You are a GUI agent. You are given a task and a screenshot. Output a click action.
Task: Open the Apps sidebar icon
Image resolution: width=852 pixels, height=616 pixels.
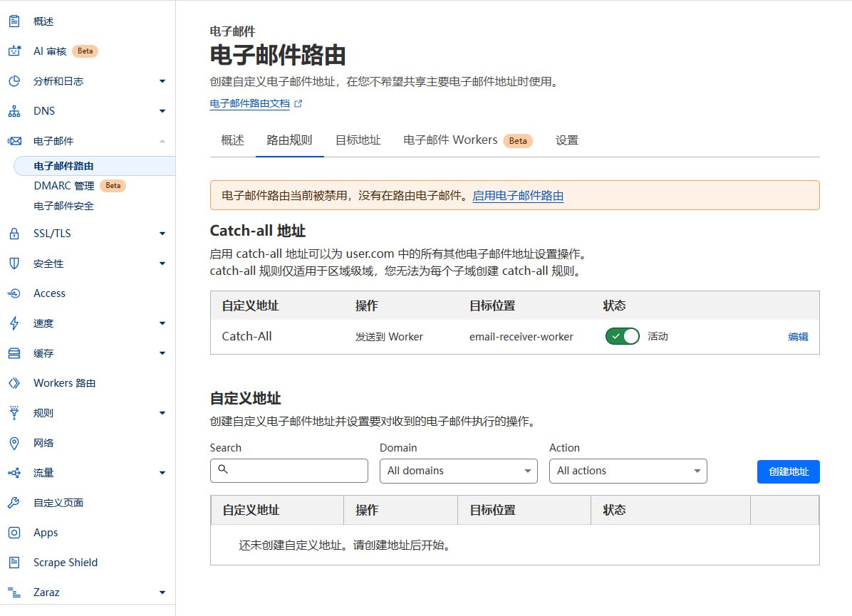point(13,533)
